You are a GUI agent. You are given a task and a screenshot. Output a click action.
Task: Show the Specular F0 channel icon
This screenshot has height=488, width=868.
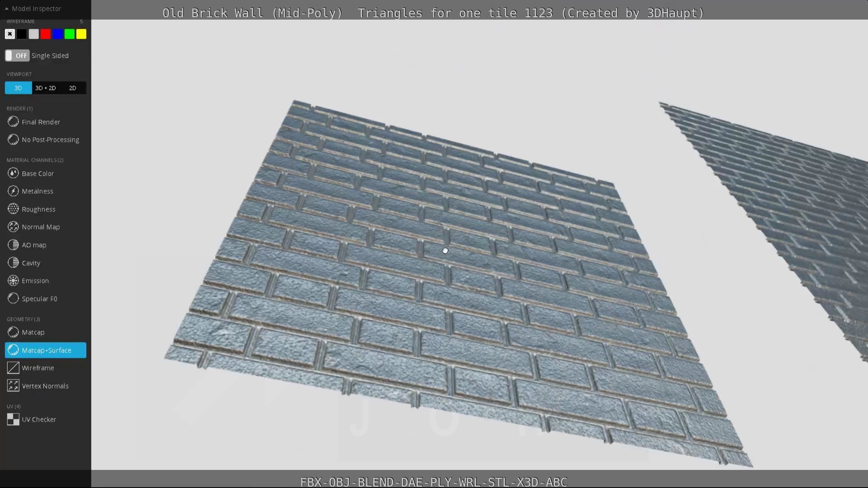pos(13,299)
